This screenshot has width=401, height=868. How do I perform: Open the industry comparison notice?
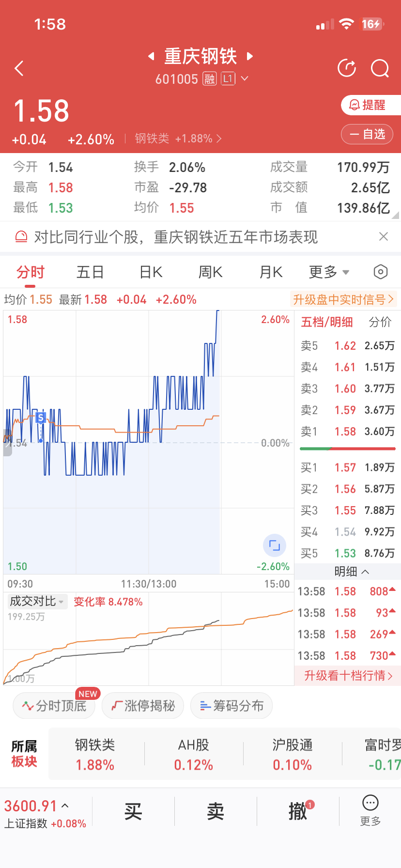point(176,237)
